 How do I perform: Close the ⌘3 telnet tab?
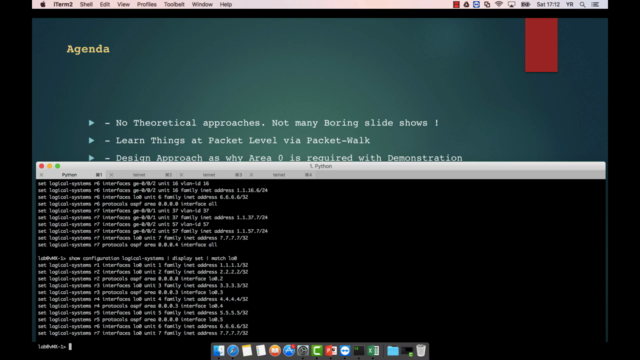181,175
